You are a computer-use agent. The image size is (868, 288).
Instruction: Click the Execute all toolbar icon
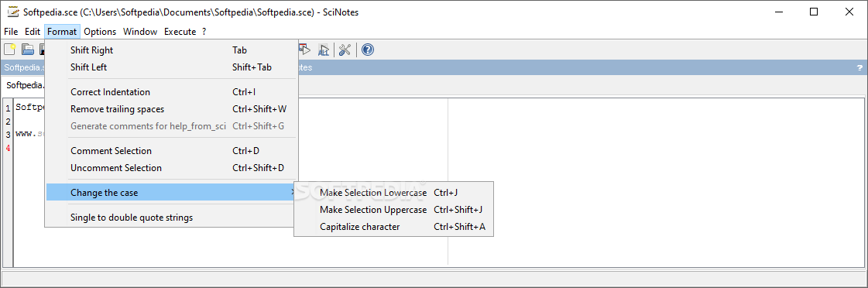pyautogui.click(x=324, y=50)
